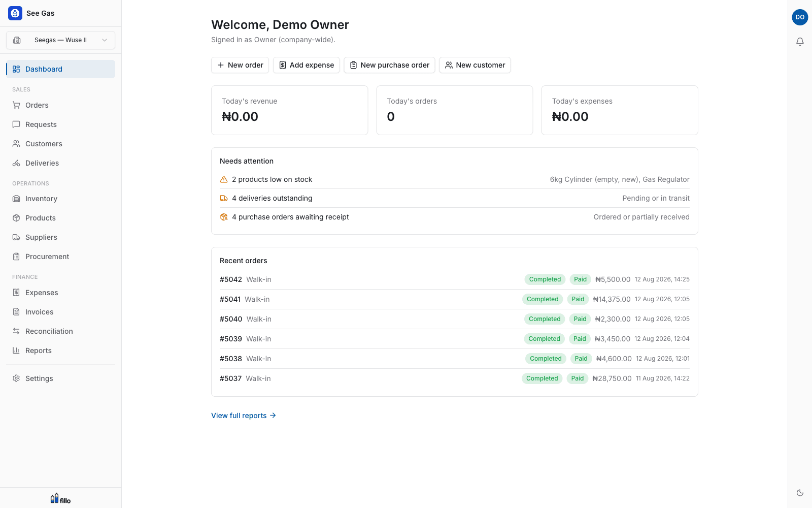The width and height of the screenshot is (812, 508).
Task: Click the Today's orders card
Action: 455,110
